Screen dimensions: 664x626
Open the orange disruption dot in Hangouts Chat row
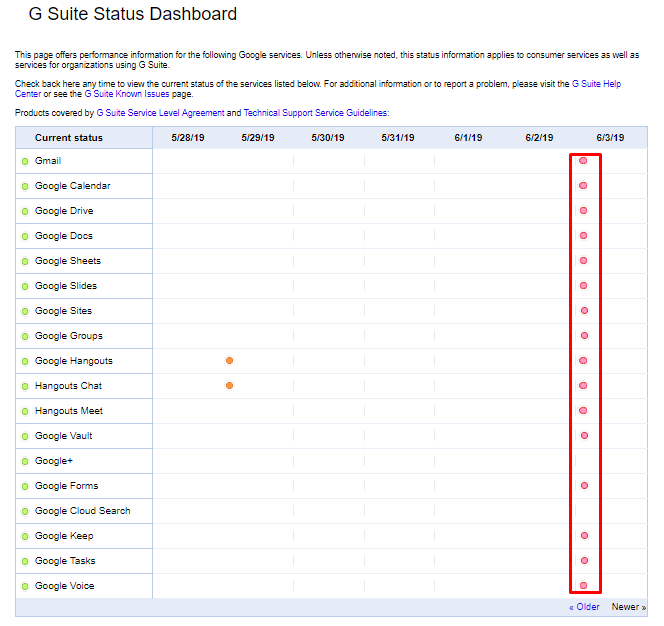230,385
